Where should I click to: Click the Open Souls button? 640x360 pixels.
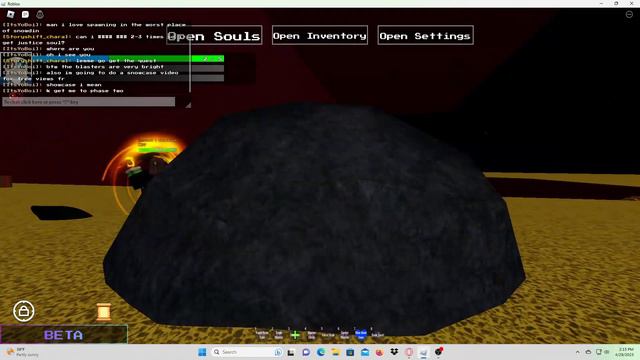[214, 36]
